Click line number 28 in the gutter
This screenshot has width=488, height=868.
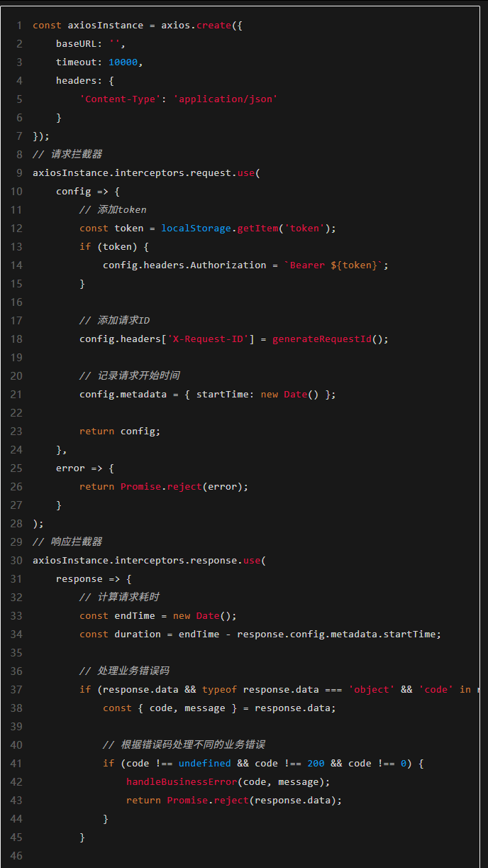16,524
